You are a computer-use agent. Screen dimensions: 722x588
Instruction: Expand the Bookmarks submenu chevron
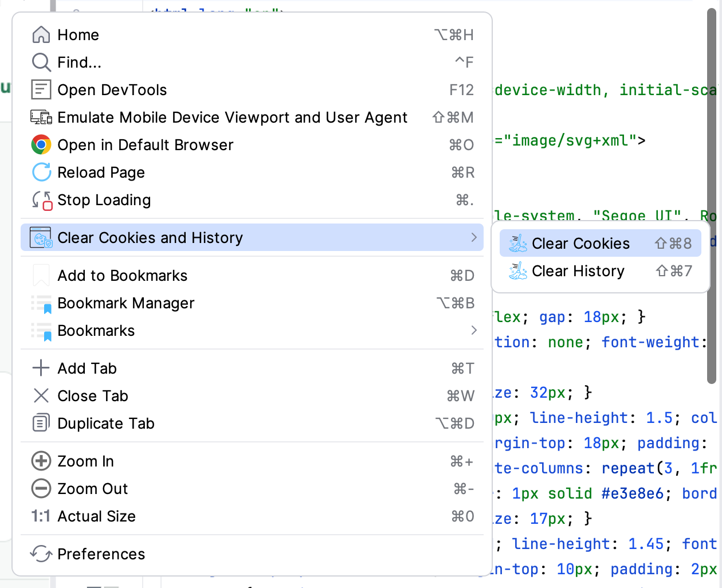(x=474, y=330)
